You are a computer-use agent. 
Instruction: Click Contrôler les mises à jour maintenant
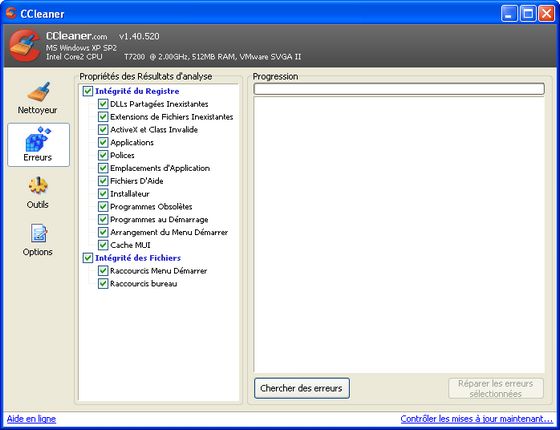point(476,419)
